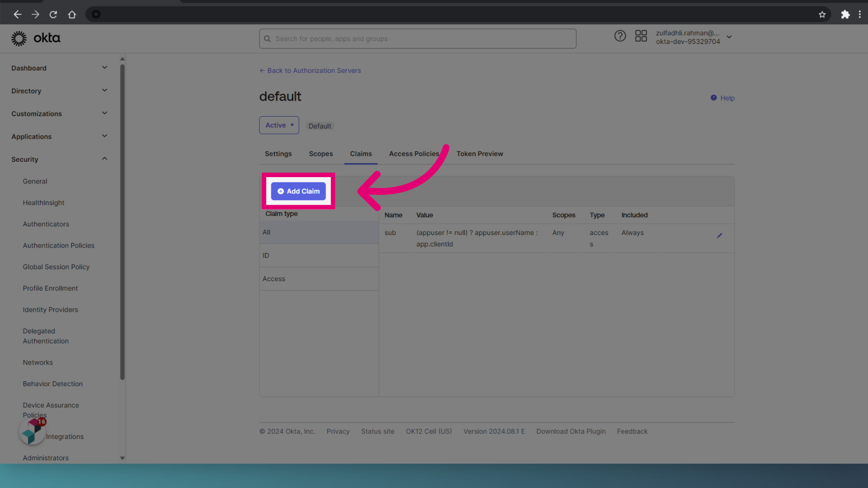Click the search magnifier icon
Viewport: 868px width, 488px height.
pyautogui.click(x=267, y=39)
